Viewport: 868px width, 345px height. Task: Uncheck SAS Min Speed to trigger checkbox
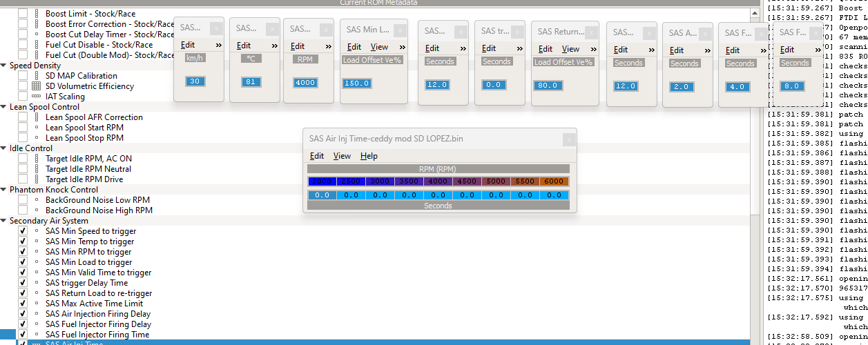click(23, 231)
